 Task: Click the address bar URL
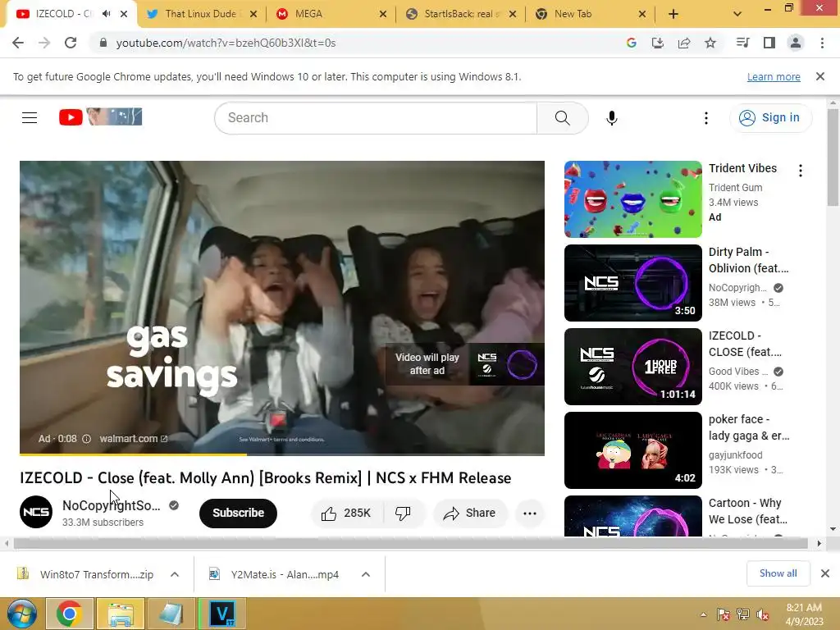click(226, 43)
